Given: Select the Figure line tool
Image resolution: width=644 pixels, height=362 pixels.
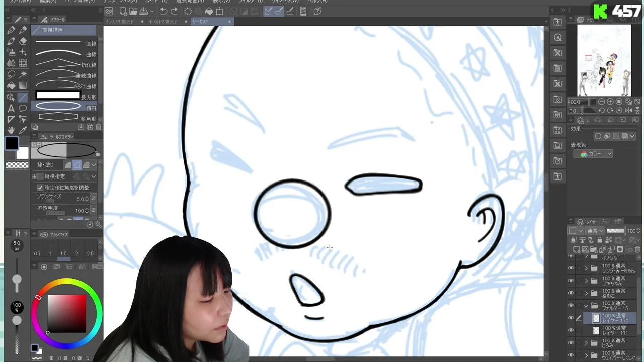Looking at the screenshot, I should [23, 97].
